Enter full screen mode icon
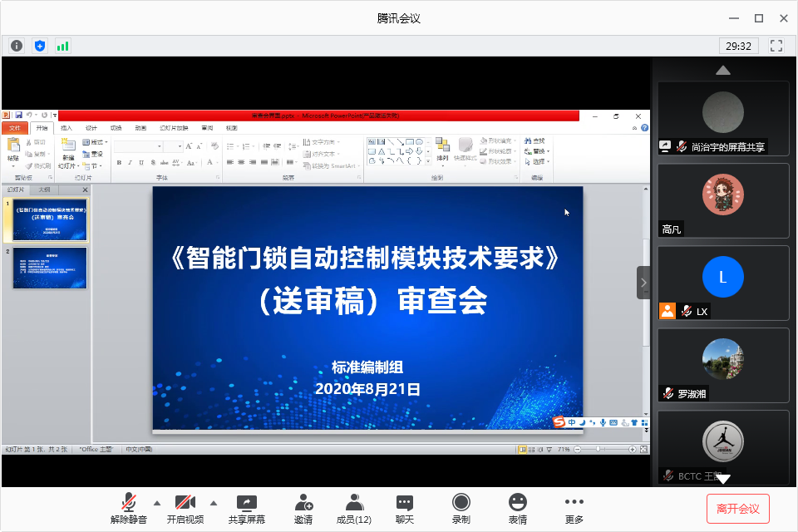The height and width of the screenshot is (532, 798). [777, 46]
